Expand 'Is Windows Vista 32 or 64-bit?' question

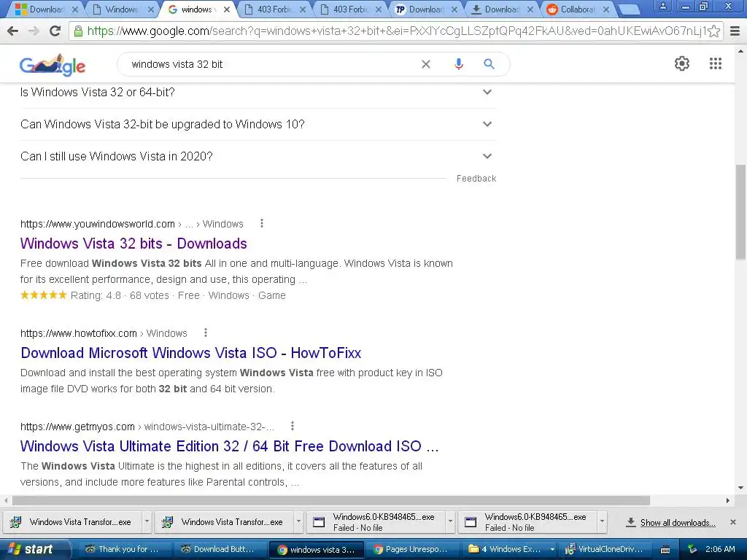[258, 92]
